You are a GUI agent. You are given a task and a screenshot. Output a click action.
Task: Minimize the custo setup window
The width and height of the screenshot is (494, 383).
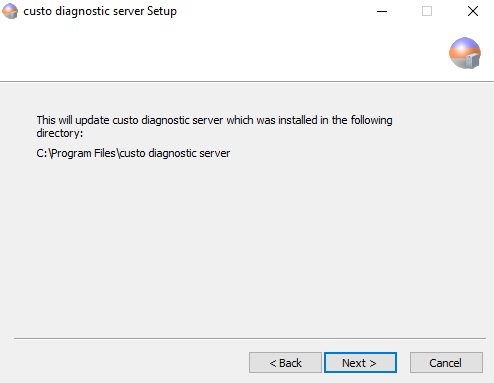point(382,11)
